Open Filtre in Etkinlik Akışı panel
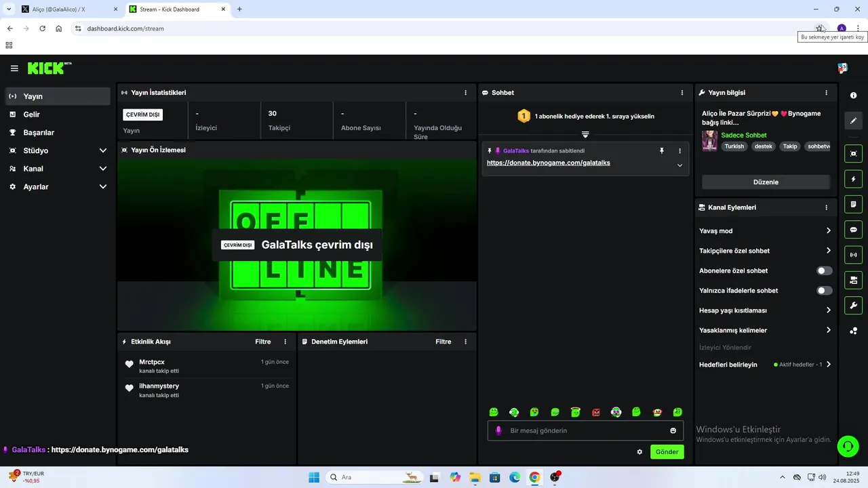This screenshot has height=488, width=868. [x=263, y=342]
